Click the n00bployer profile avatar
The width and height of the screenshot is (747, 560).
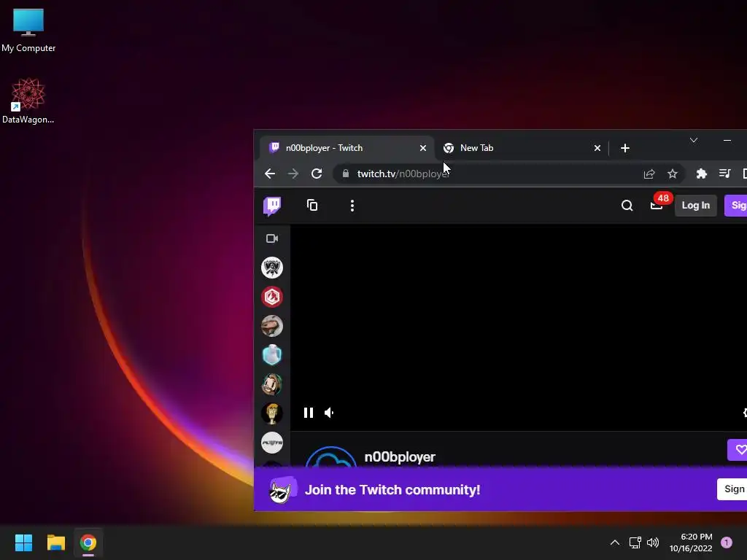tap(330, 457)
